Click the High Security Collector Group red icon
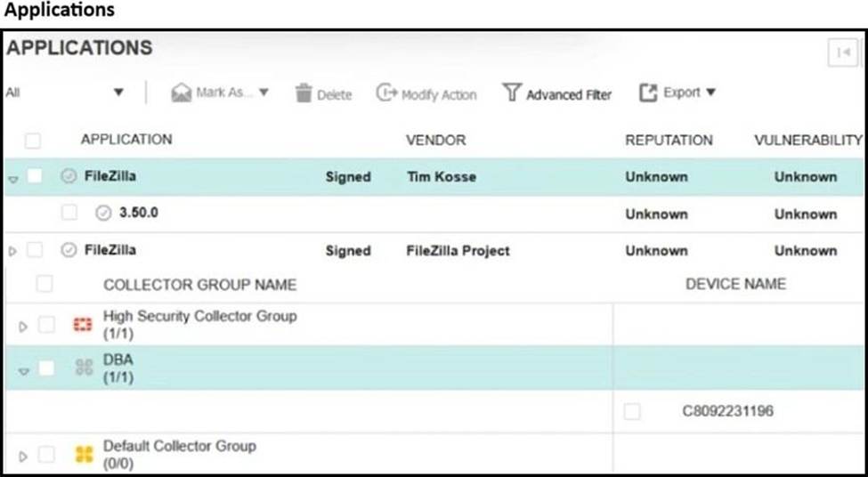This screenshot has height=477, width=868. (85, 325)
